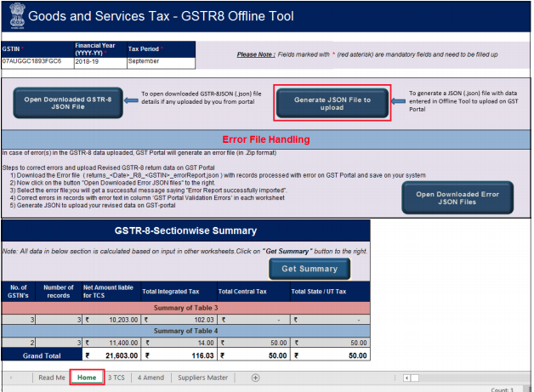
Task: Switch to Suppliers Master sheet tab
Action: click(x=203, y=378)
